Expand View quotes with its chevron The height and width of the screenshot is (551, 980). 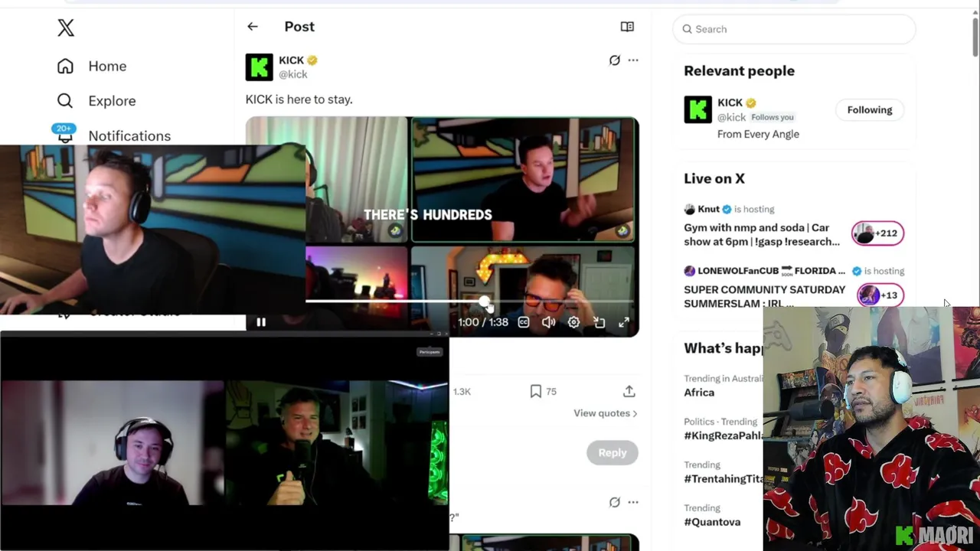(x=606, y=413)
